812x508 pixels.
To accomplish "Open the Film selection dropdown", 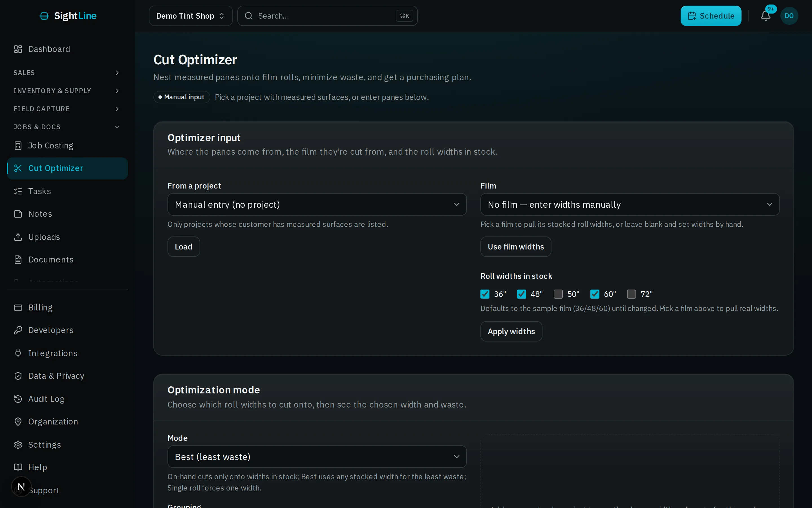I will (630, 204).
